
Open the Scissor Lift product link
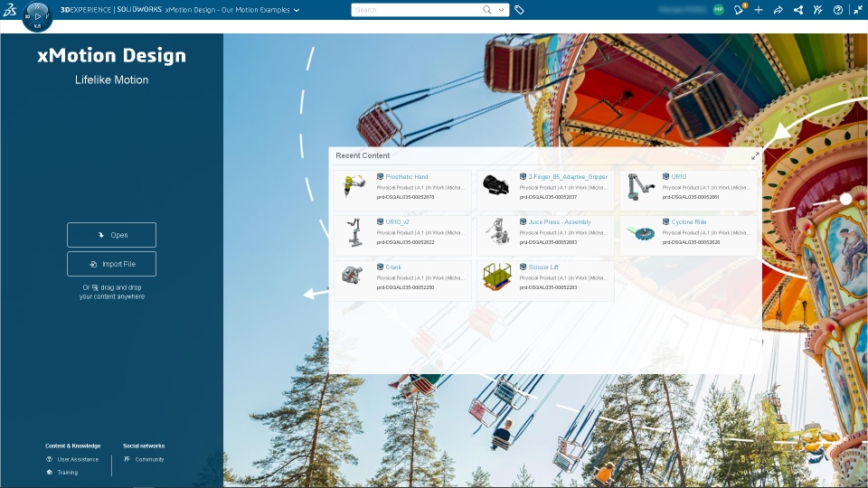tap(543, 267)
